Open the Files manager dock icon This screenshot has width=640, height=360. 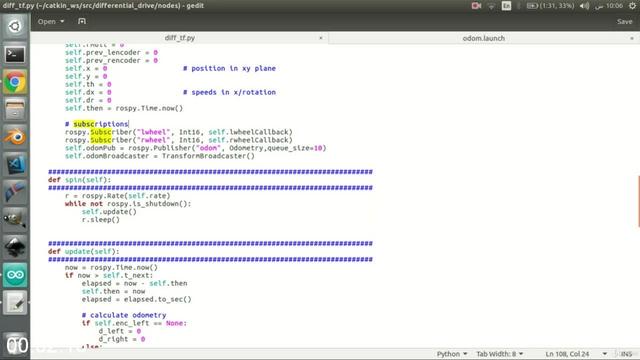click(15, 109)
